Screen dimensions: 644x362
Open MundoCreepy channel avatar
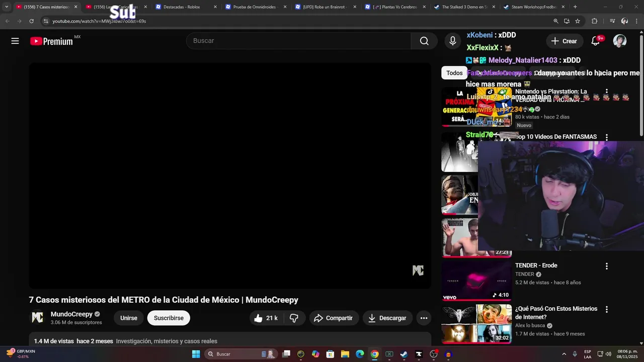point(37,318)
